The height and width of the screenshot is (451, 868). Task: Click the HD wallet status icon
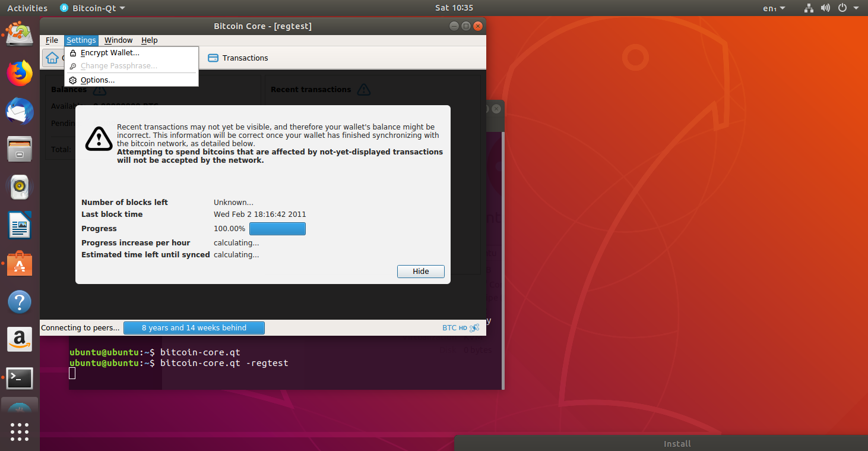[x=463, y=328]
